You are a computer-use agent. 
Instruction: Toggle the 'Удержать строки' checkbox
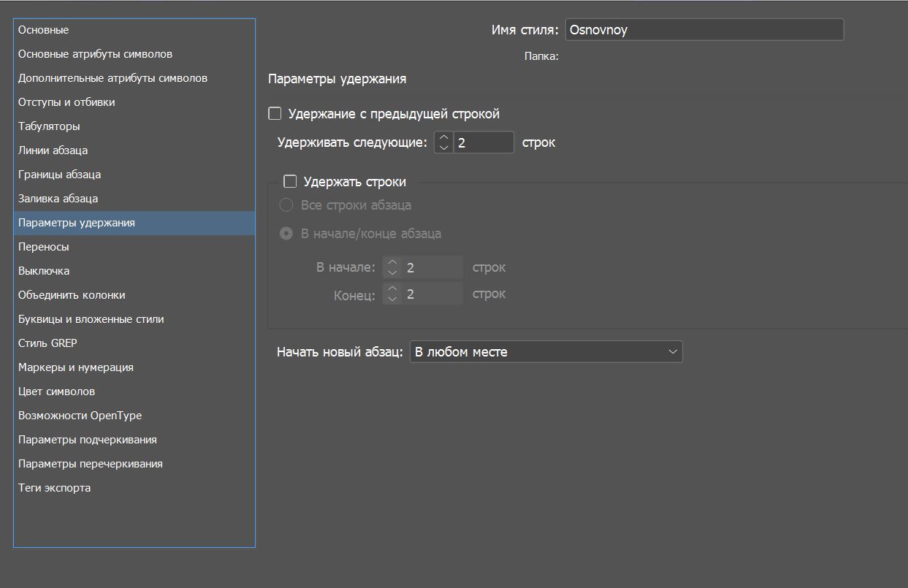click(x=290, y=182)
